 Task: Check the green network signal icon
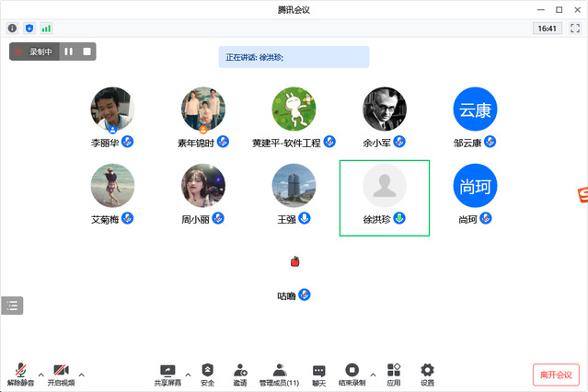[46, 29]
